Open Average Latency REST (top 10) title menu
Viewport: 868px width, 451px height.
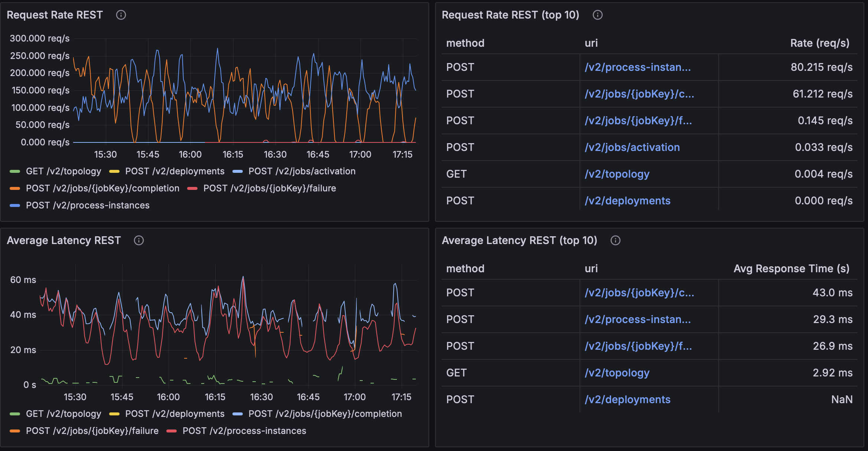pyautogui.click(x=519, y=240)
